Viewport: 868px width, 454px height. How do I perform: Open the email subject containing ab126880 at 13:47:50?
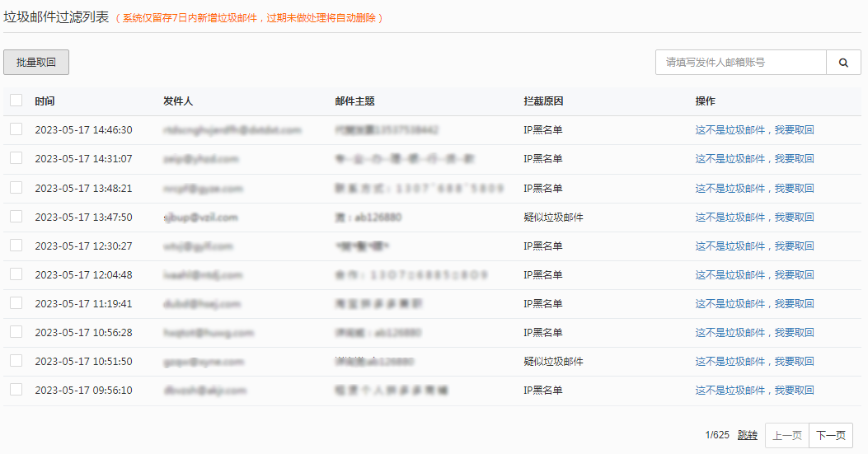pyautogui.click(x=368, y=217)
